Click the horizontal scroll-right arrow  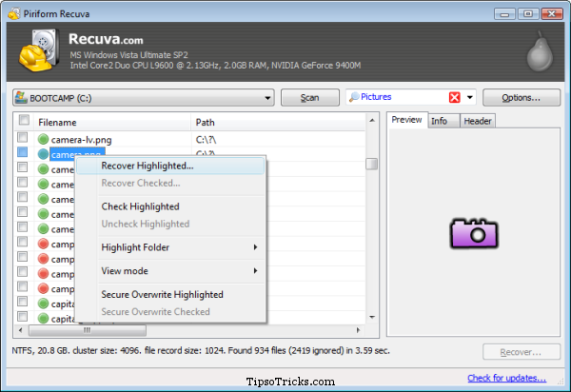pyautogui.click(x=358, y=330)
